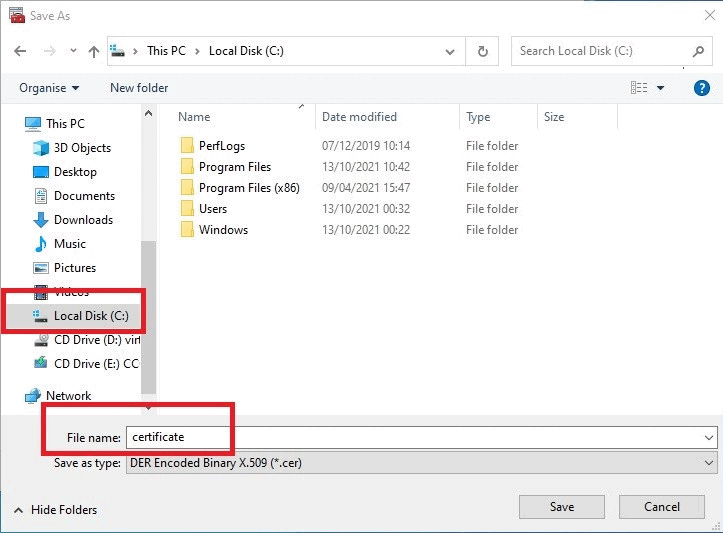Select the Downloads folder icon in sidebar
Viewport: 723px width, 533px height.
coord(41,220)
